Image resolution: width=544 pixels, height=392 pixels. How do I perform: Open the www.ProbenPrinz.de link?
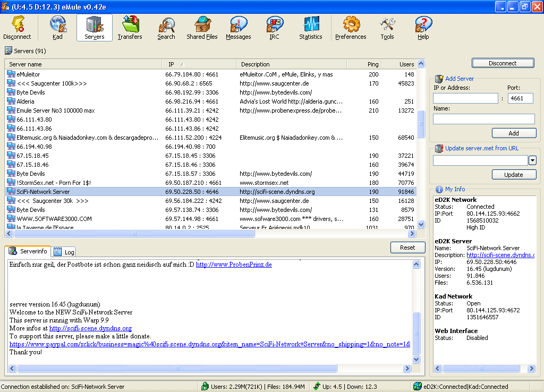(x=234, y=265)
